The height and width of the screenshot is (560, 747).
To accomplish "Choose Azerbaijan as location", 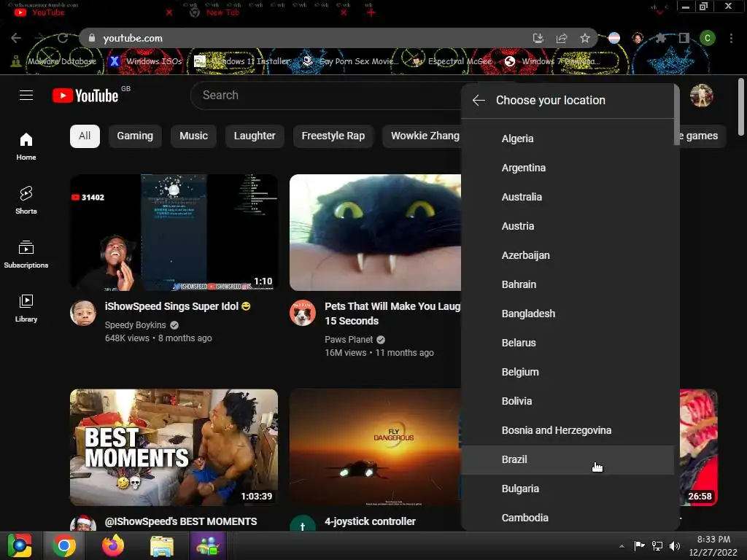I will pyautogui.click(x=568, y=255).
